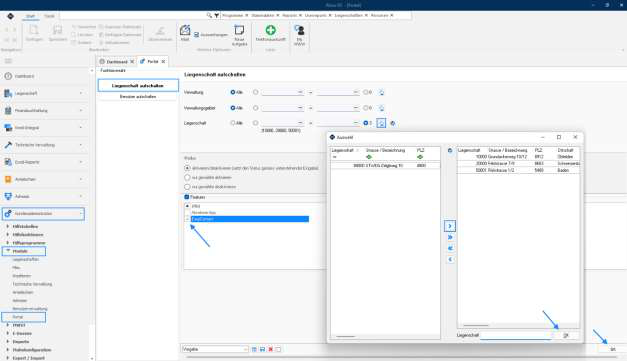Click the highlighted house icon in Liegenschaft row

tap(381, 123)
